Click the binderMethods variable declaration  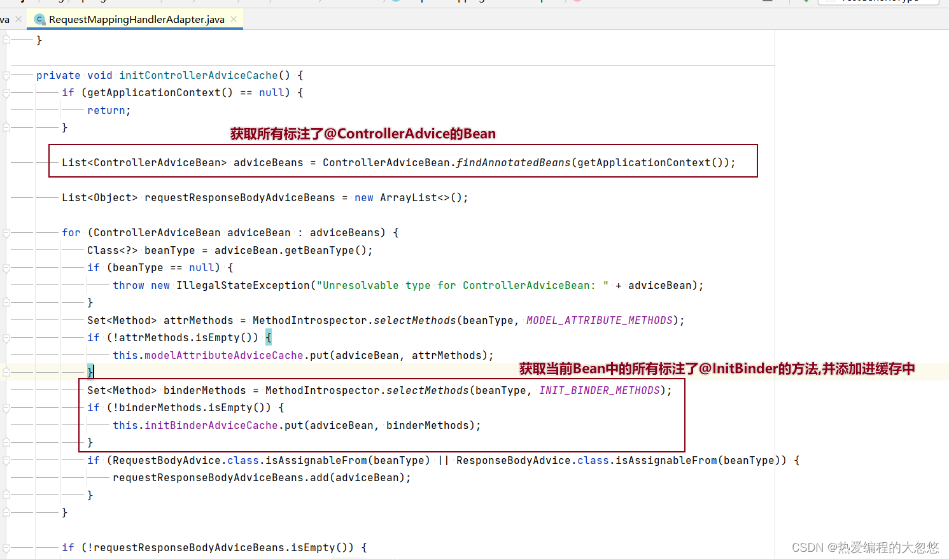205,390
